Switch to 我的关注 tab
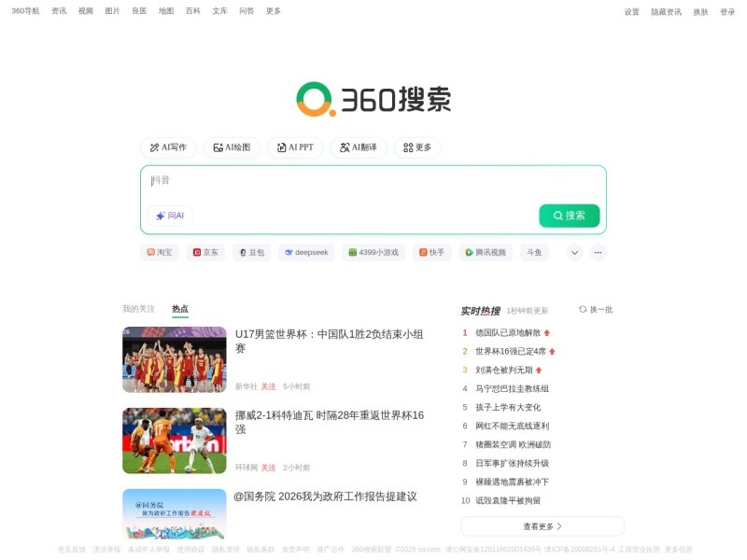Screen dimensions: 747x560 point(138,309)
